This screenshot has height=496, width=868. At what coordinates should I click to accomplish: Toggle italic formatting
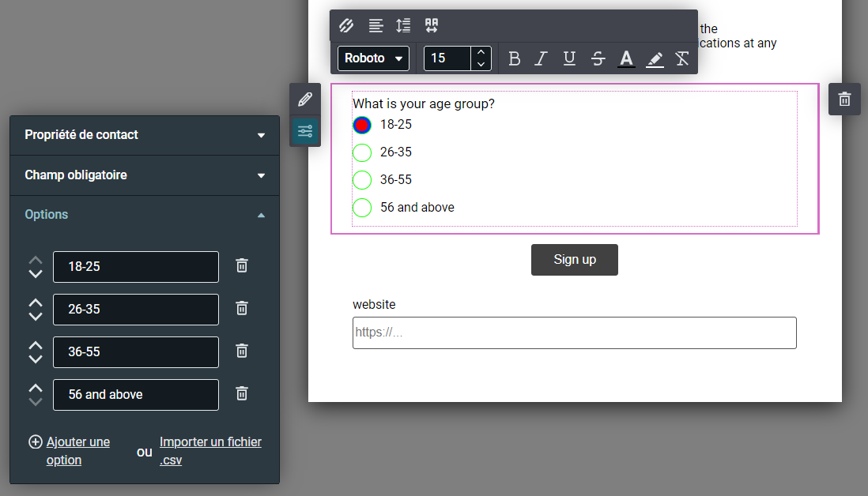coord(542,58)
